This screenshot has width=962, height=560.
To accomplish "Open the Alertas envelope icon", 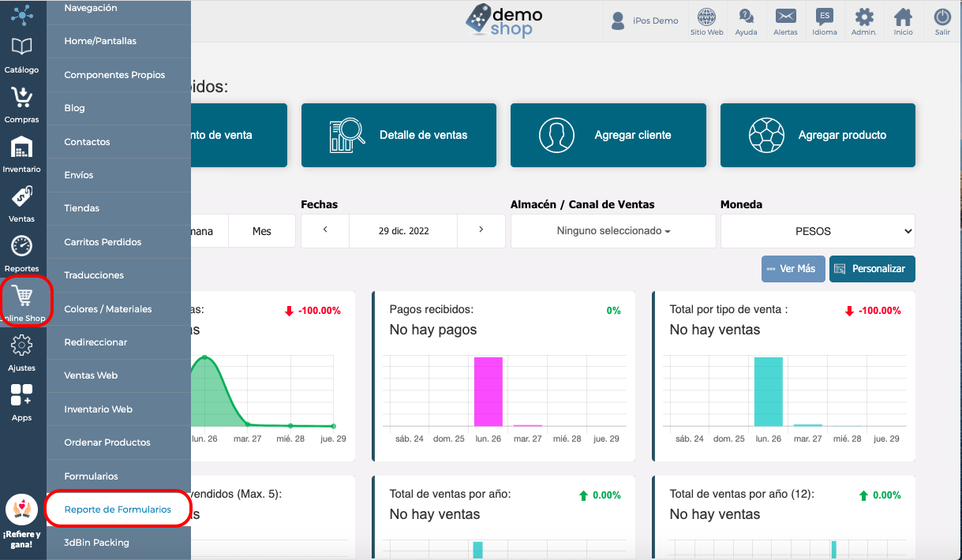I will (x=785, y=17).
